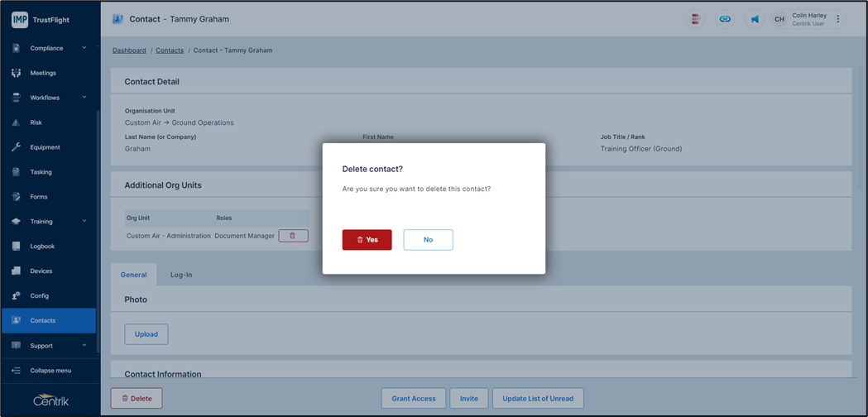Expand the Training menu chevron
This screenshot has height=417, width=868.
(x=84, y=222)
